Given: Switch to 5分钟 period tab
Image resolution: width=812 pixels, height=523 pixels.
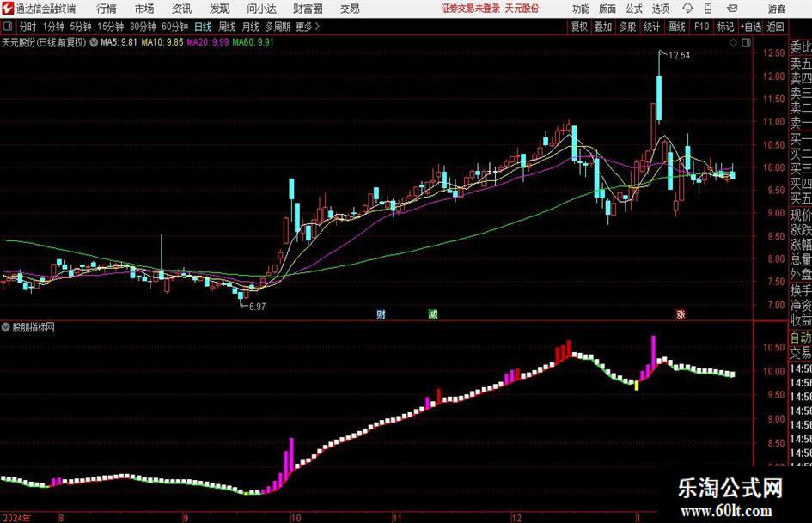Looking at the screenshot, I should (81, 27).
